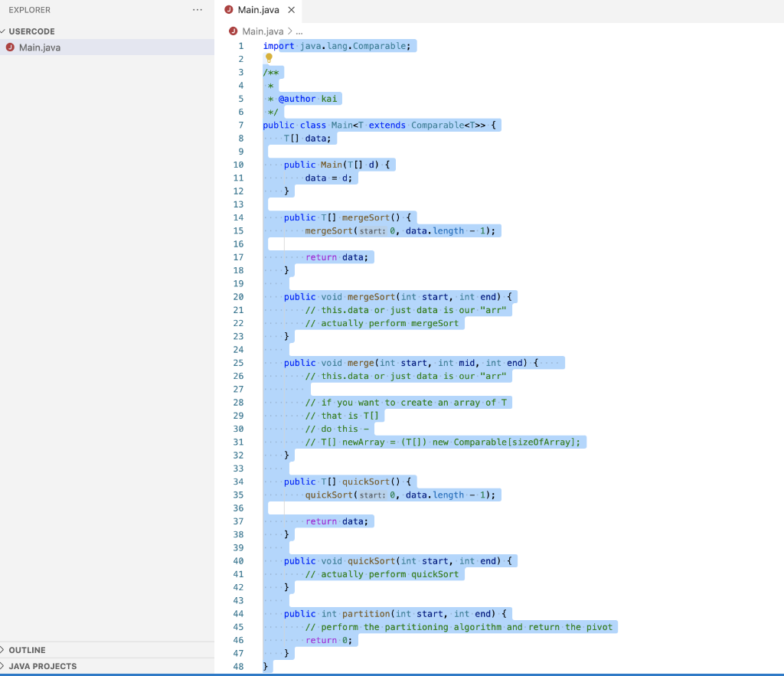Click the public T[] mergeSort() method signature
The height and width of the screenshot is (676, 784).
coord(348,217)
